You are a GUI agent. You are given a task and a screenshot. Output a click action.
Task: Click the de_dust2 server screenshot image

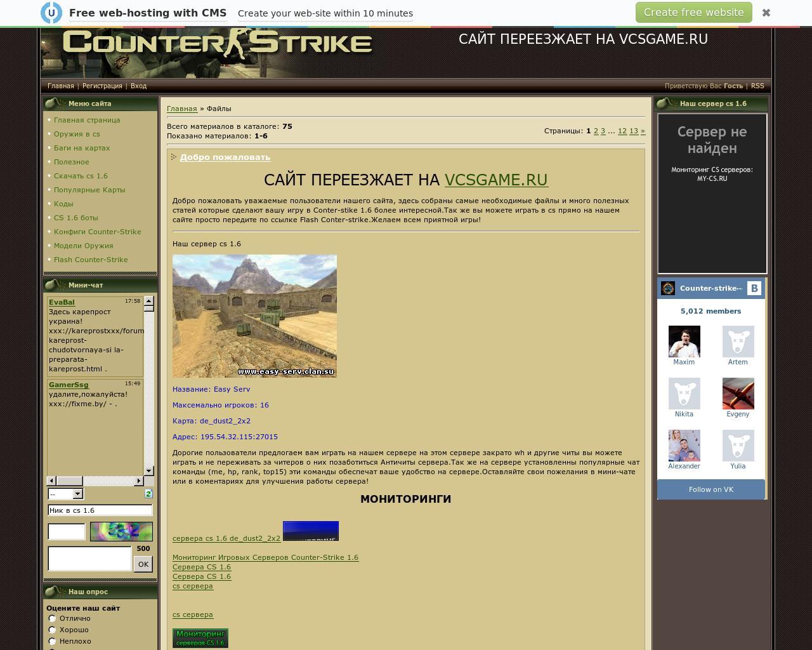coord(254,316)
